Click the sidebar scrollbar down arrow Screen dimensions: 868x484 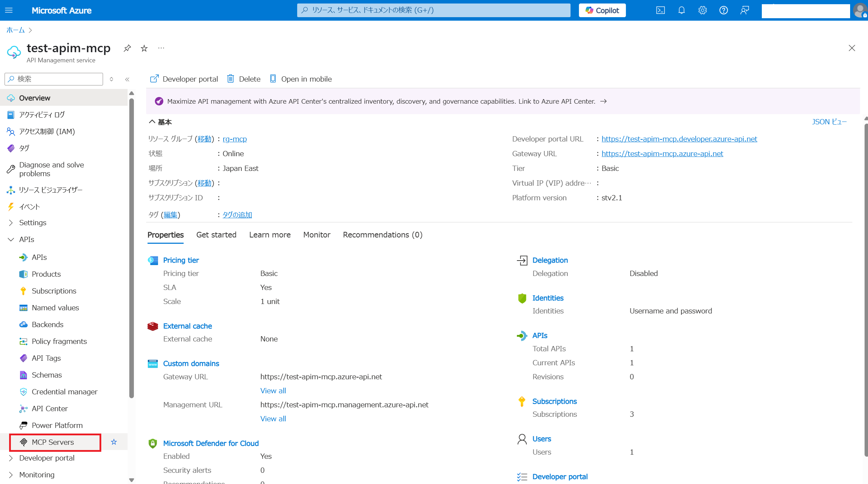pyautogui.click(x=131, y=480)
